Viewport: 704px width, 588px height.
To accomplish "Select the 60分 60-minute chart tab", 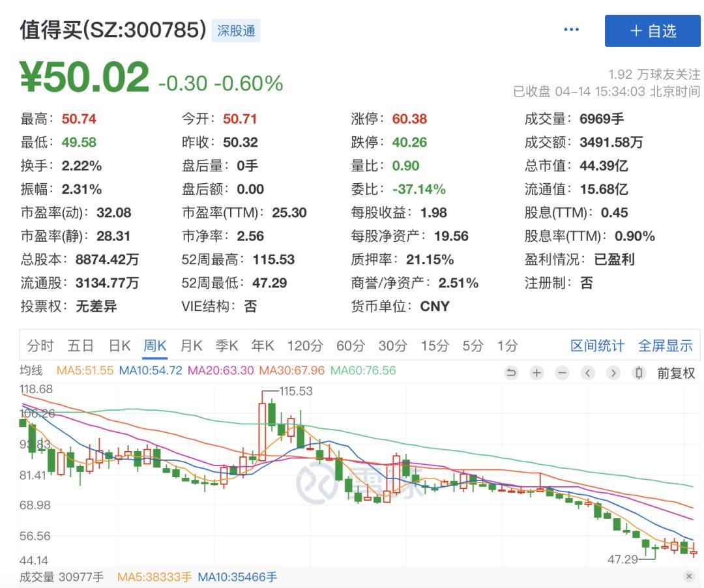I will coord(351,346).
